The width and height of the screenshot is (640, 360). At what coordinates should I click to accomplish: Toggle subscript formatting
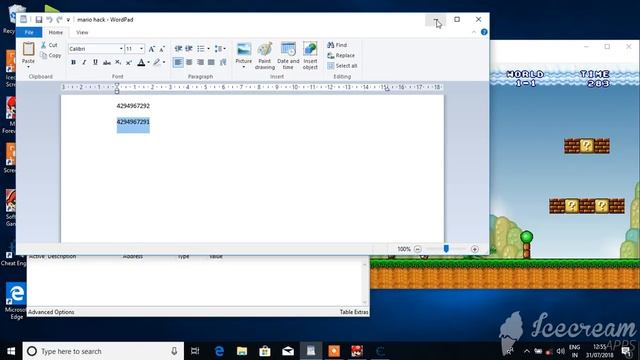pyautogui.click(x=118, y=62)
